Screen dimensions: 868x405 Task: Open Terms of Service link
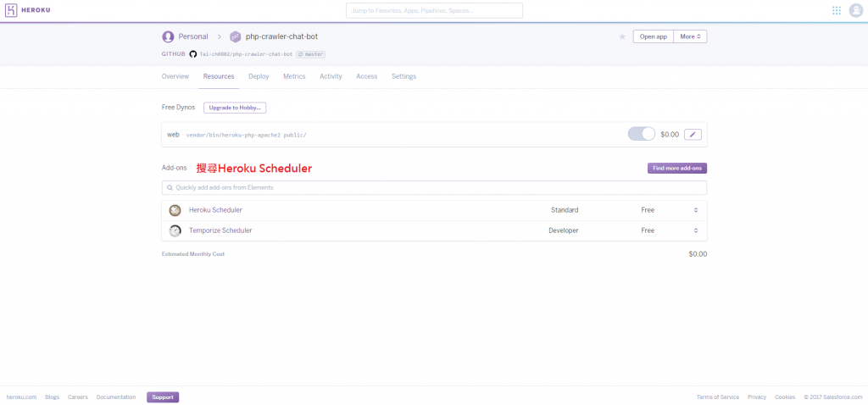717,397
